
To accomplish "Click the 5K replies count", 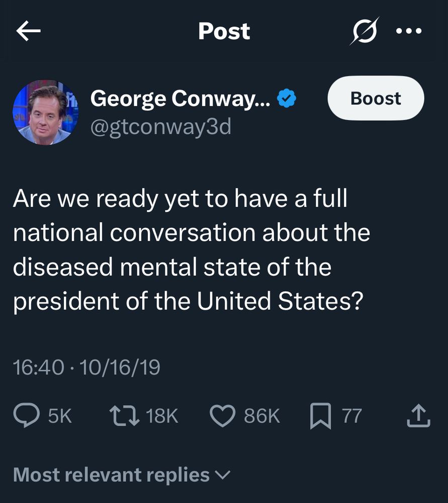I will pos(60,416).
